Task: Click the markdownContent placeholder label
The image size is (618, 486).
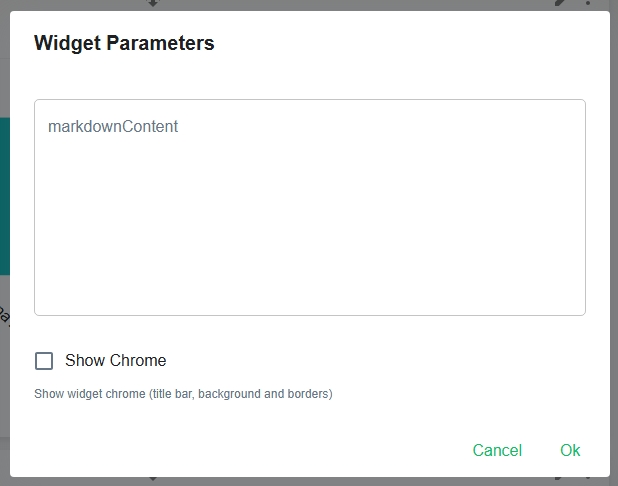Action: coord(113,127)
